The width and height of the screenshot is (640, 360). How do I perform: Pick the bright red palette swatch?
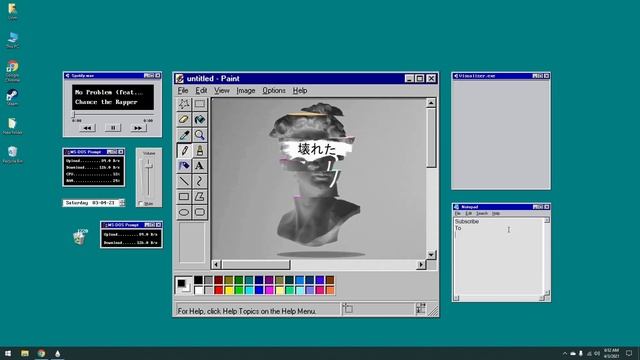click(218, 290)
